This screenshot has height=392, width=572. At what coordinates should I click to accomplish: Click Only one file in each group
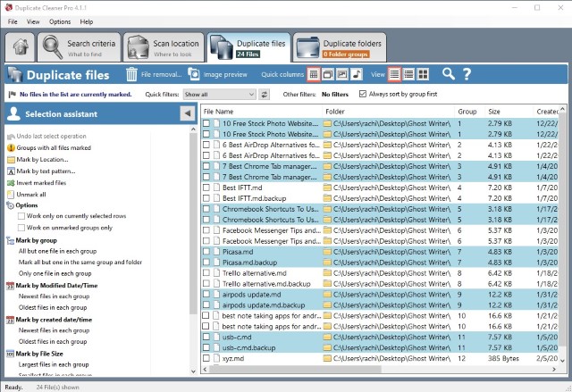click(55, 273)
